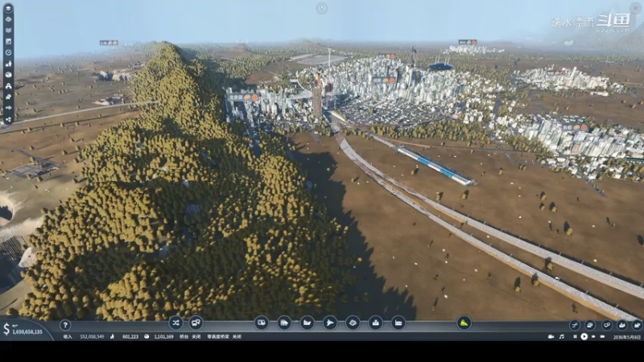
Task: Toggle the cargo box layer icon
Action: (x=8, y=75)
